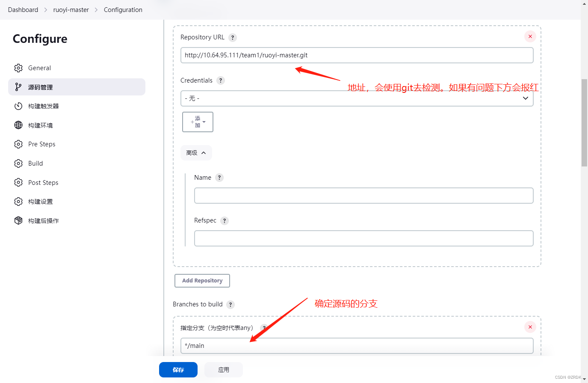Open help for Branches to build

pos(230,305)
